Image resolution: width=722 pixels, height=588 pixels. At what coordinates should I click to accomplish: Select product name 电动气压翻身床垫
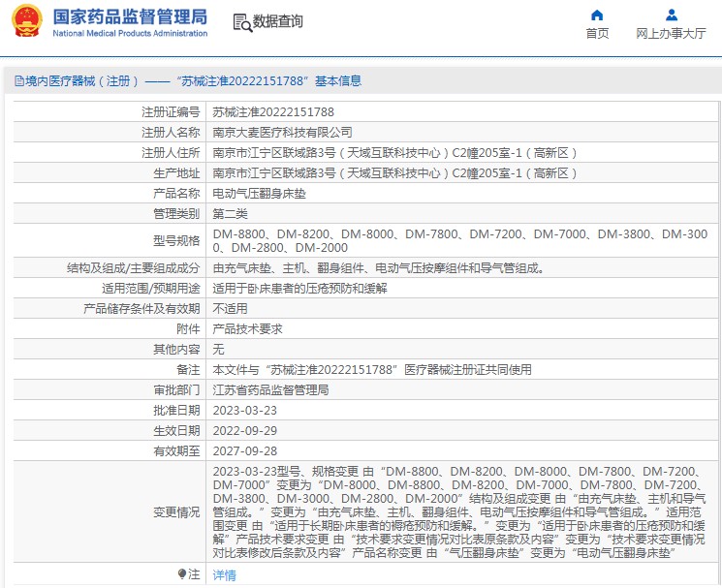pyautogui.click(x=259, y=193)
